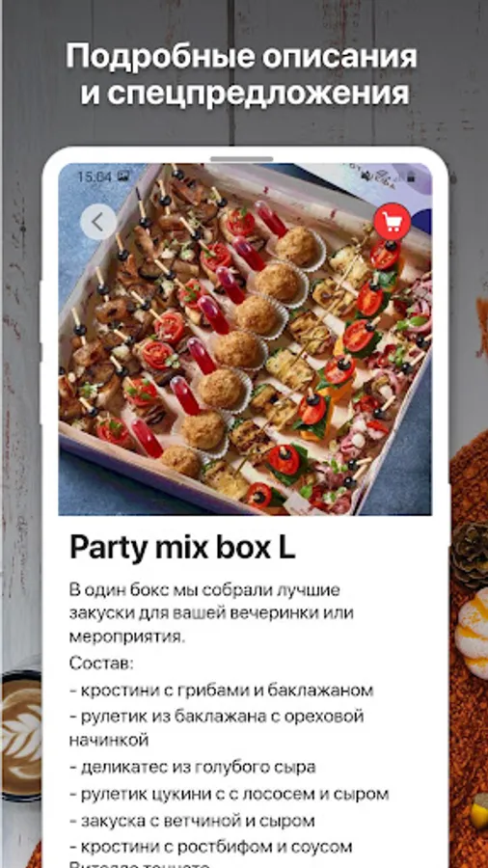Tap the Party mix box L title
The width and height of the screenshot is (488, 868).
[x=182, y=549]
